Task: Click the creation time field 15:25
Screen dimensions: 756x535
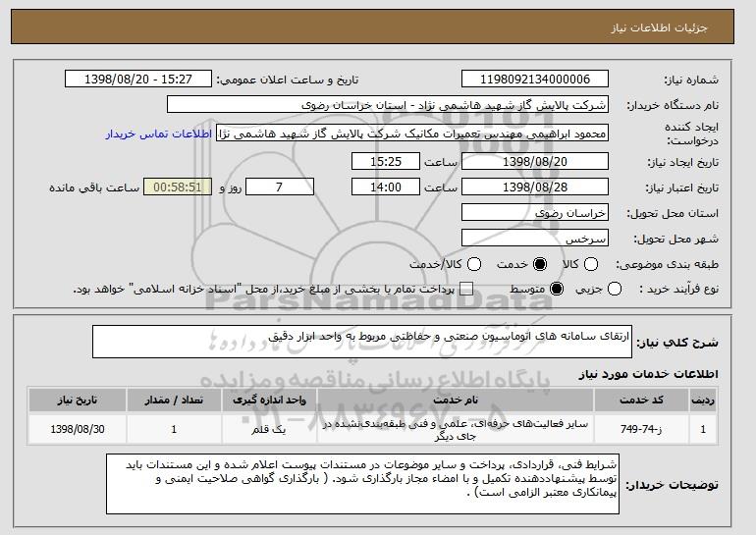Action: [x=386, y=161]
